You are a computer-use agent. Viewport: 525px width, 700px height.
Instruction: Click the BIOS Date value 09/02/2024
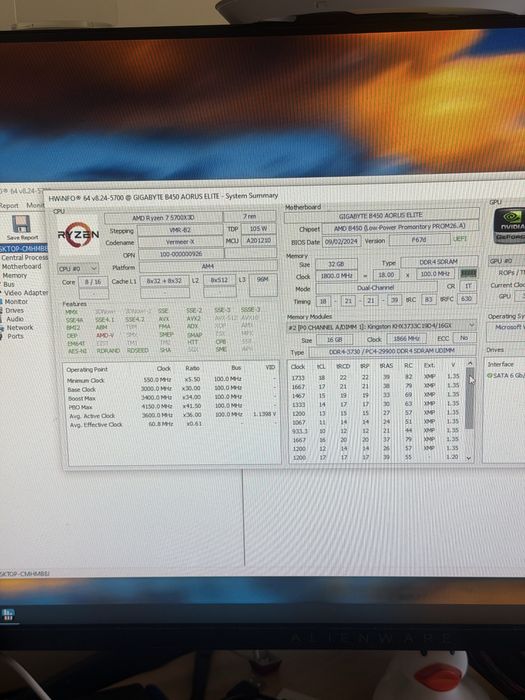[x=341, y=241]
